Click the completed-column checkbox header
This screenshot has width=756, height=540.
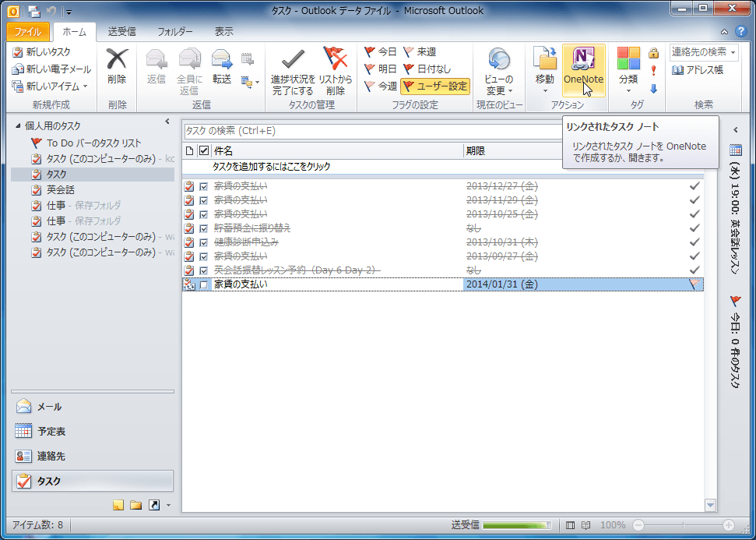[204, 151]
